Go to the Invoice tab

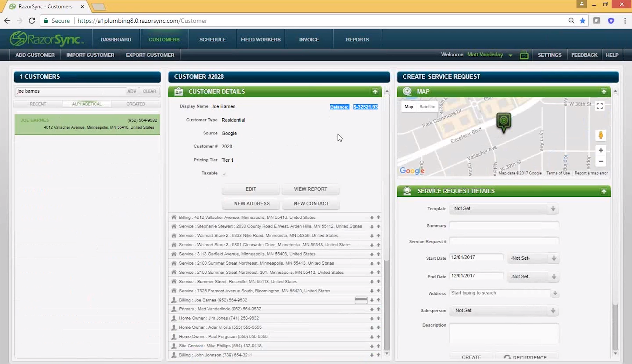click(x=309, y=40)
